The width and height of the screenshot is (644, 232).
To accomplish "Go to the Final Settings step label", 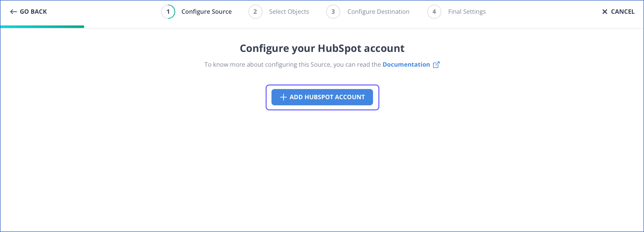I will [467, 12].
